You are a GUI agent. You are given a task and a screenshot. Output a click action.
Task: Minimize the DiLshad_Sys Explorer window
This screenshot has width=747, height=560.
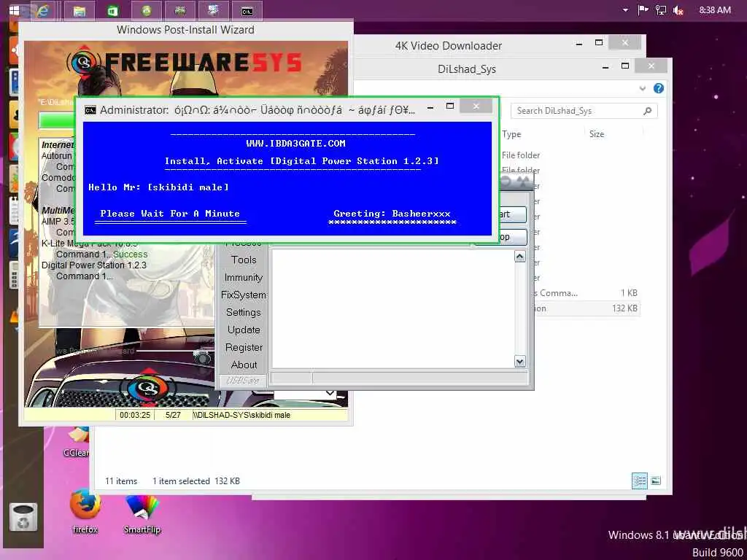[605, 67]
